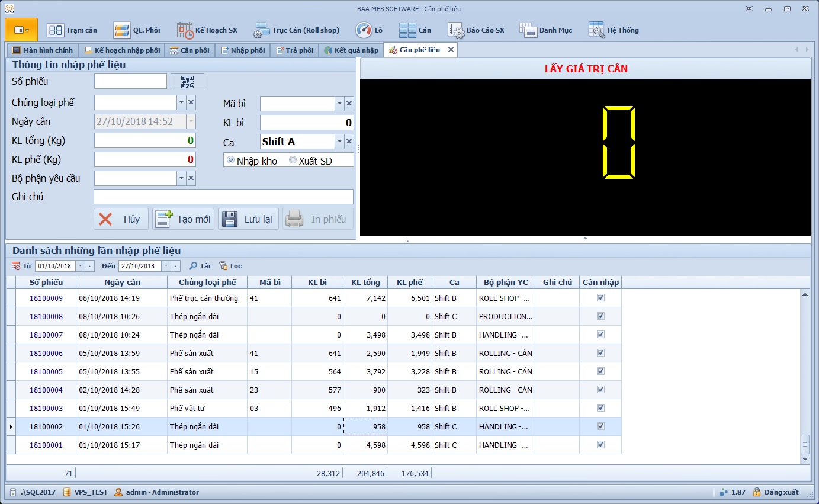Select the Nhập kho radio button
The image size is (819, 504).
(x=230, y=160)
